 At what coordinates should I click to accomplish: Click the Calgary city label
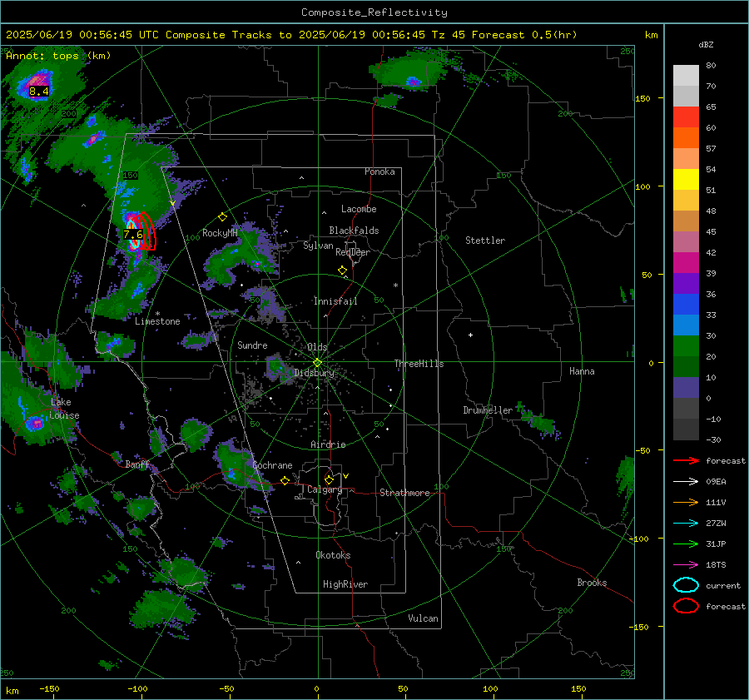point(325,489)
